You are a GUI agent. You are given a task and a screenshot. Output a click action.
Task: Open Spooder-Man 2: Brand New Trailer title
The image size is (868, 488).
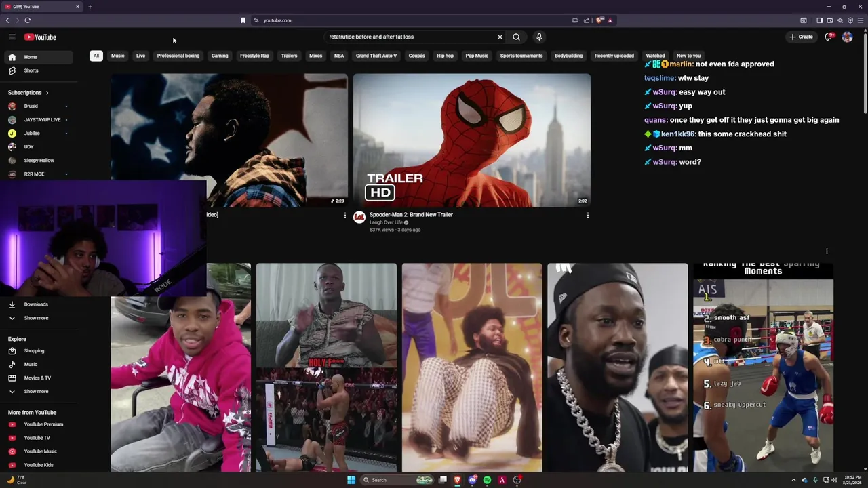pyautogui.click(x=411, y=215)
